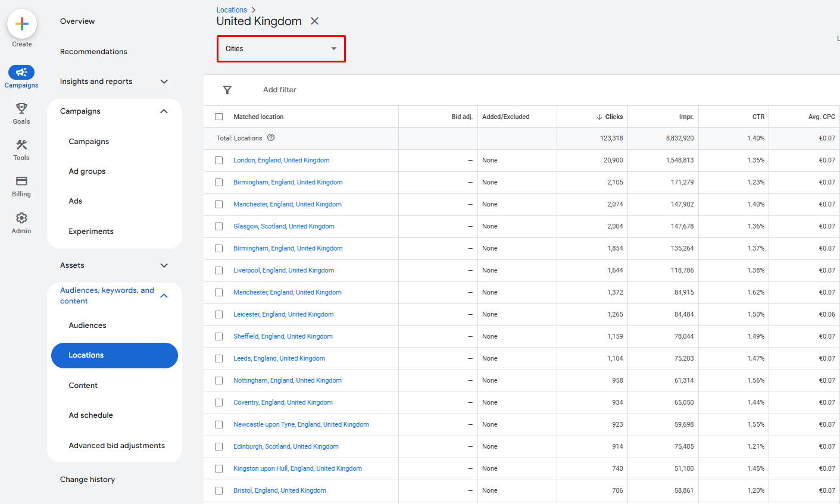Expand the Assets section chevron

[164, 265]
